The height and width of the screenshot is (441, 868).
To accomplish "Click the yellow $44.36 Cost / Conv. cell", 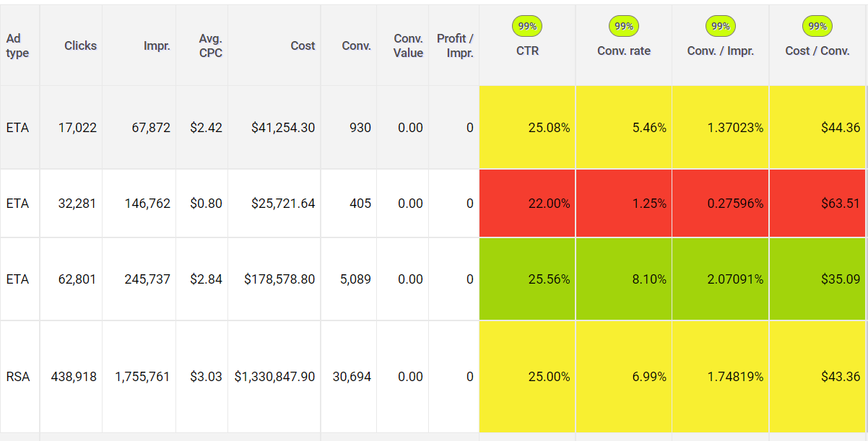I will point(818,128).
